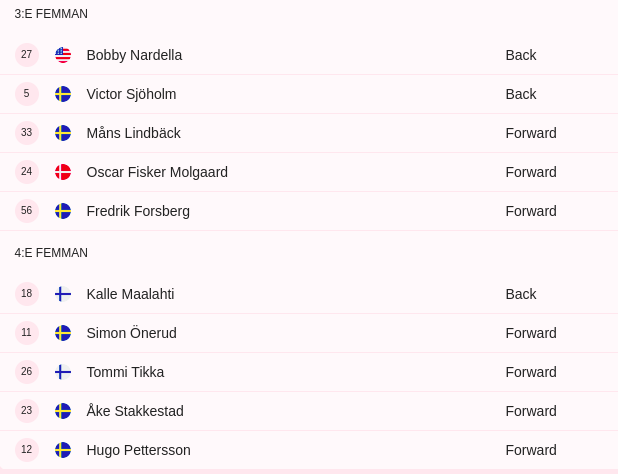The image size is (618, 474).
Task: Click jersey number 23 badge
Action: click(27, 411)
